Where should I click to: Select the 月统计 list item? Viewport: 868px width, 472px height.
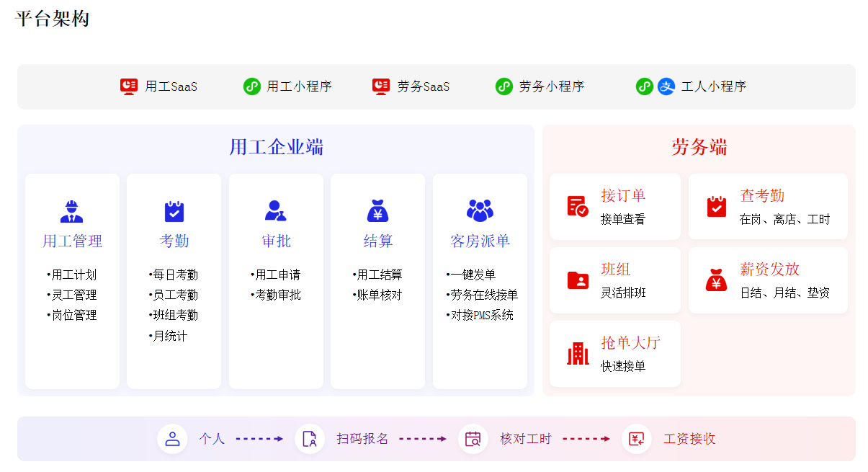click(167, 336)
